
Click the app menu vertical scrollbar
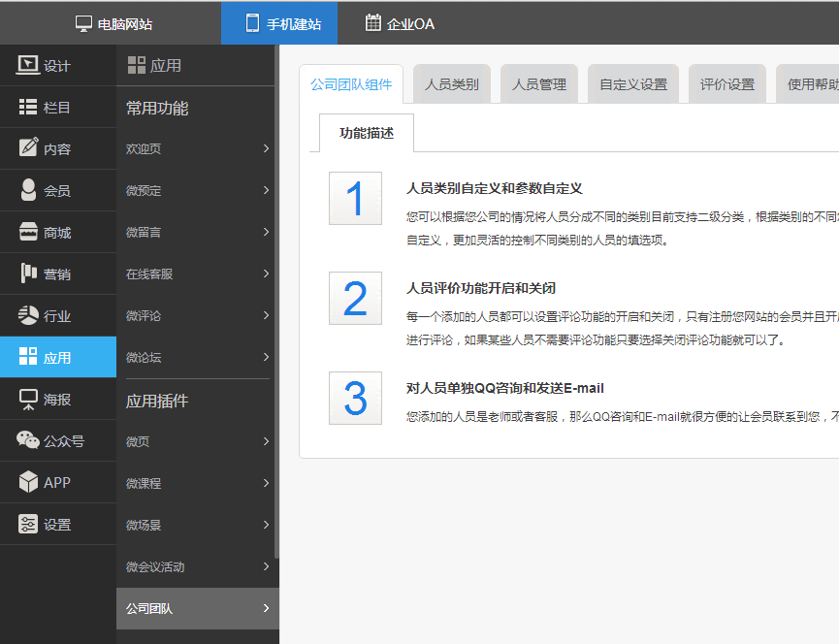(x=276, y=303)
